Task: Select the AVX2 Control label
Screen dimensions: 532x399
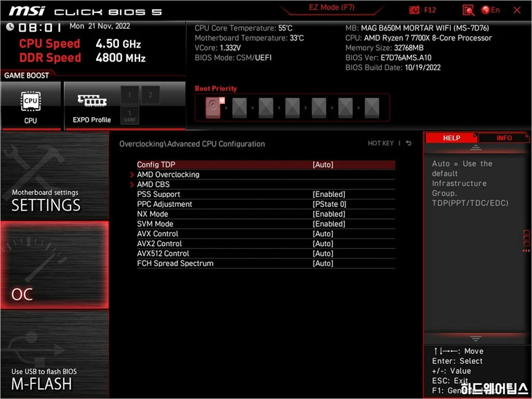Action: [x=159, y=243]
